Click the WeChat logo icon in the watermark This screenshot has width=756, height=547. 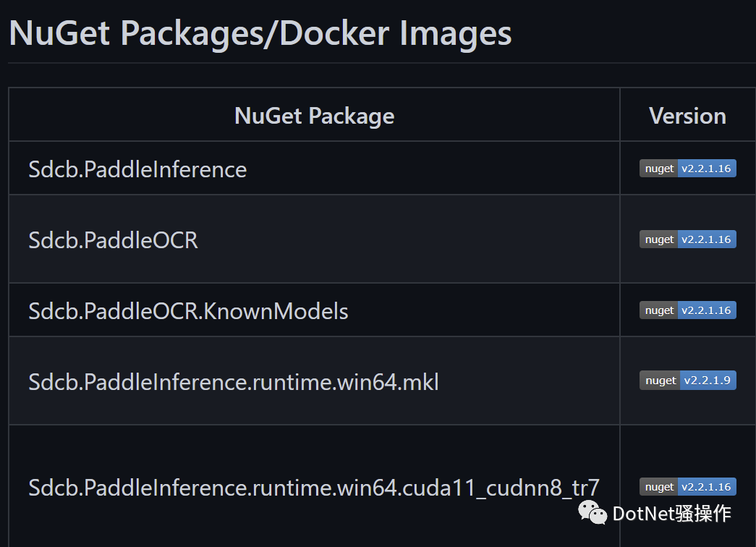coord(592,512)
